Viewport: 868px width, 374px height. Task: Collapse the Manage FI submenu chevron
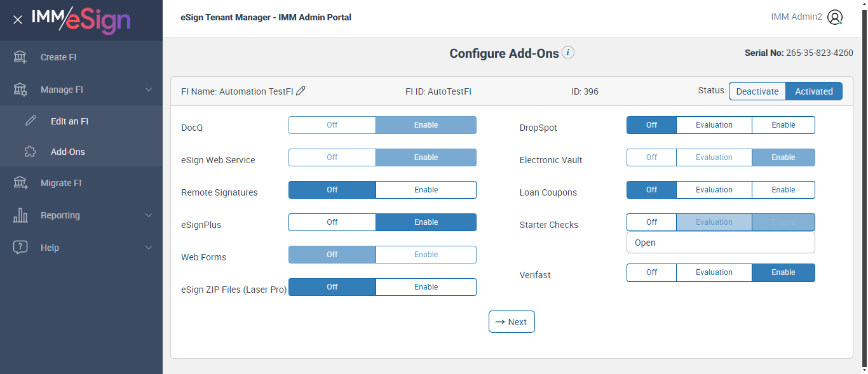(x=149, y=90)
